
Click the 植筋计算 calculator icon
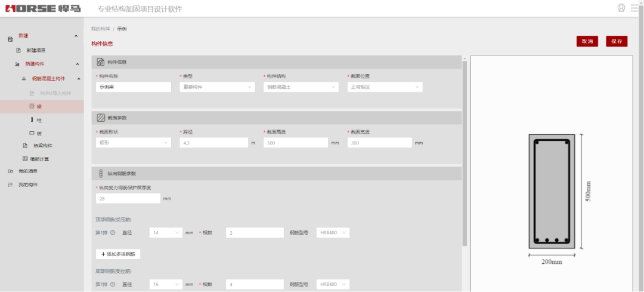point(25,159)
